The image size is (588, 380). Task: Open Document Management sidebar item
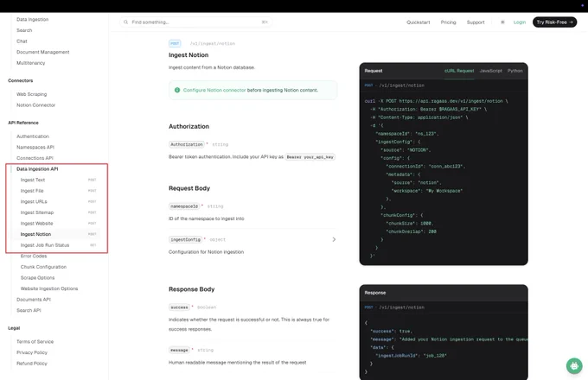pos(43,52)
